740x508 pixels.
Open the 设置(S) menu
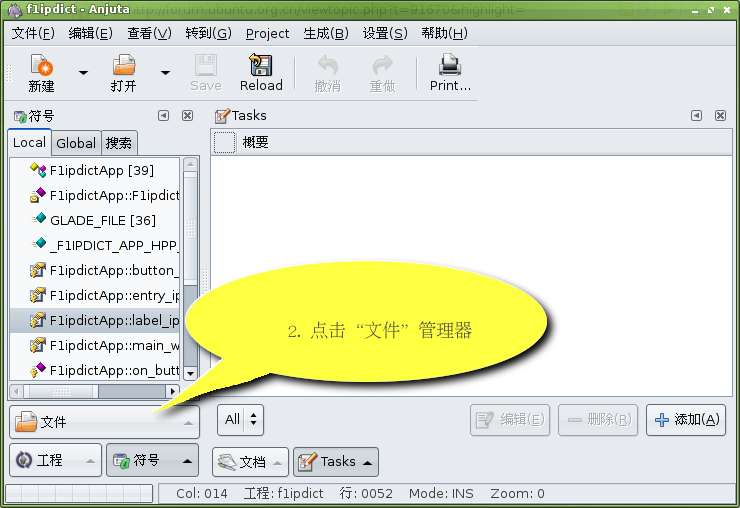coord(385,33)
